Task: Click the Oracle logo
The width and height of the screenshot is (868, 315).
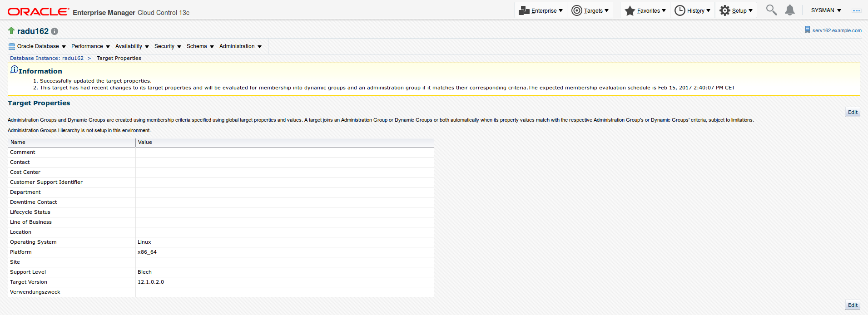Action: click(x=38, y=12)
